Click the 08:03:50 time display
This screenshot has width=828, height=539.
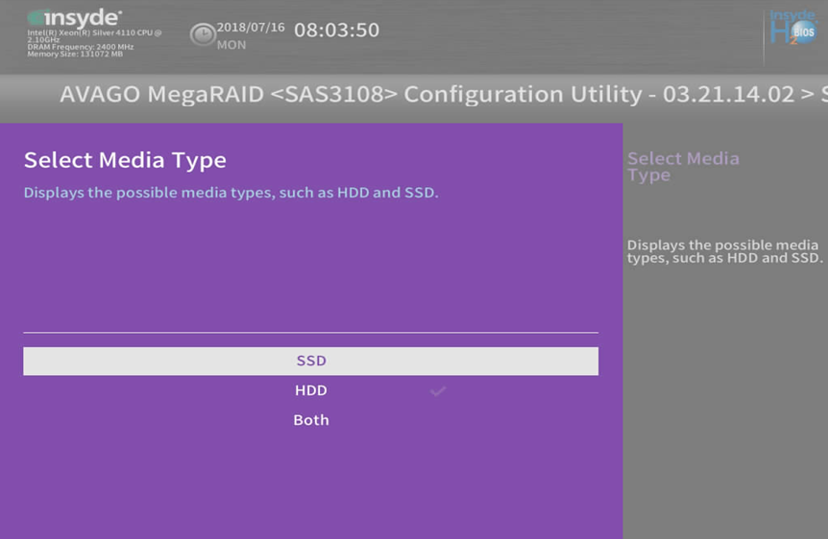coord(336,30)
